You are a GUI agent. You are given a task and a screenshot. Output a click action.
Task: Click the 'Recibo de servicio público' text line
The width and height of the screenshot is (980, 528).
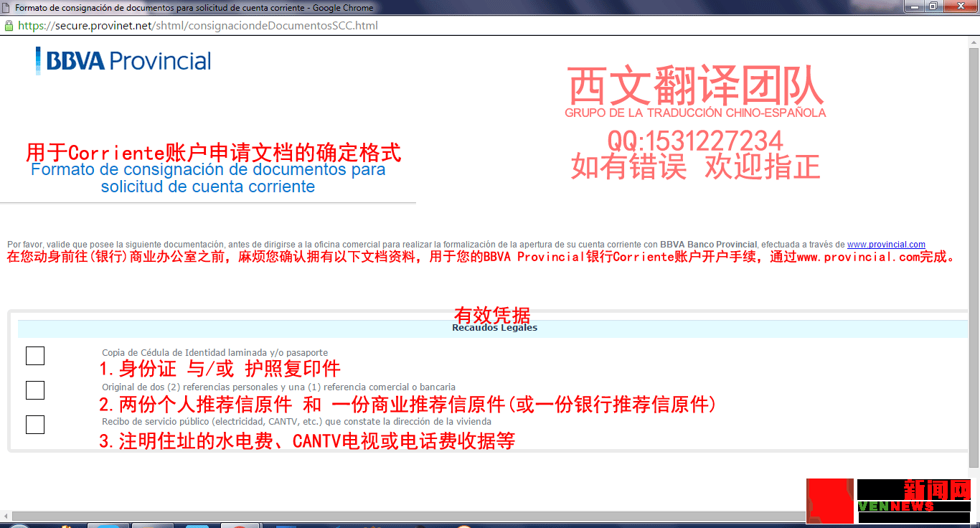(296, 422)
